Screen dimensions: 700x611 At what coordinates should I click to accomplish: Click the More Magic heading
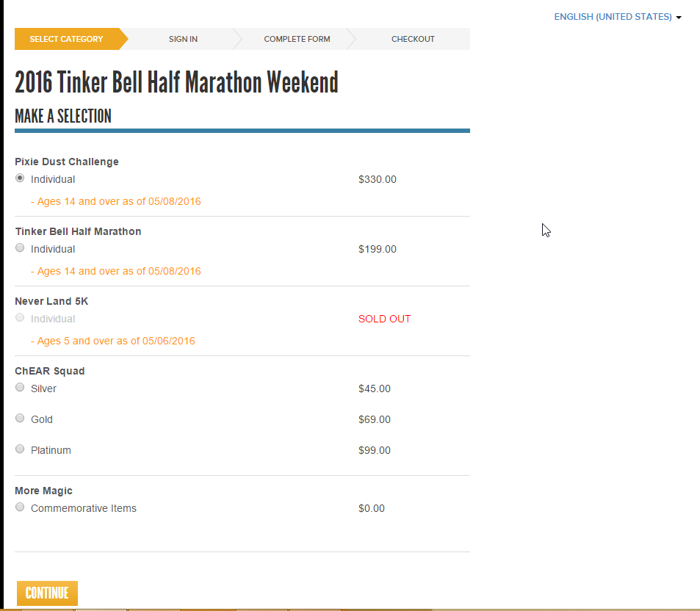click(44, 491)
